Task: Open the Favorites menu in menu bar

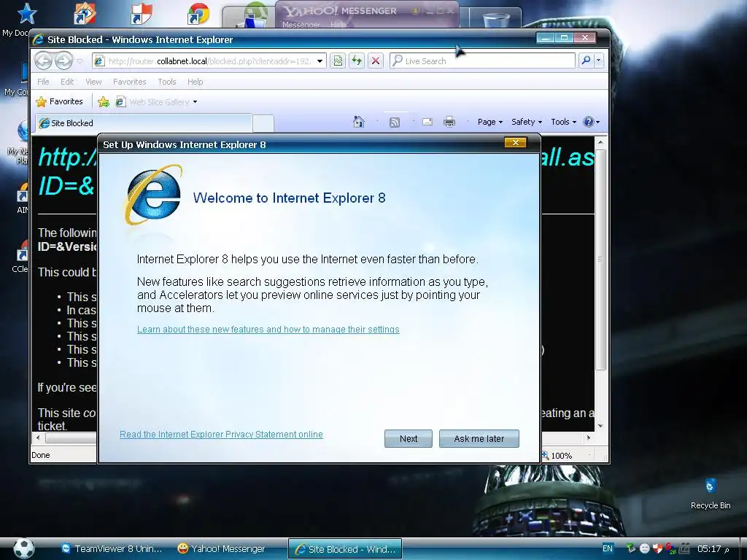Action: 130,82
